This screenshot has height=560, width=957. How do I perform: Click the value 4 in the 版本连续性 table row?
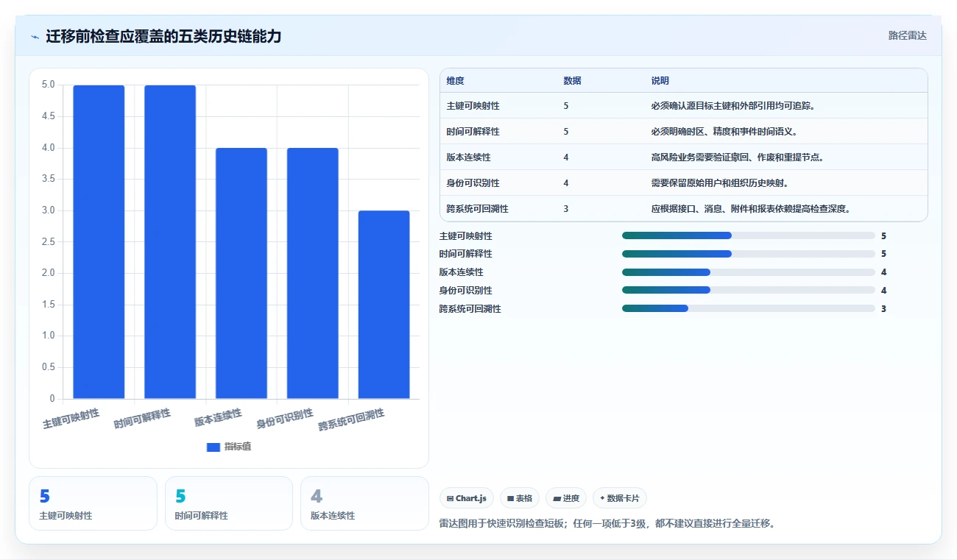tap(566, 157)
